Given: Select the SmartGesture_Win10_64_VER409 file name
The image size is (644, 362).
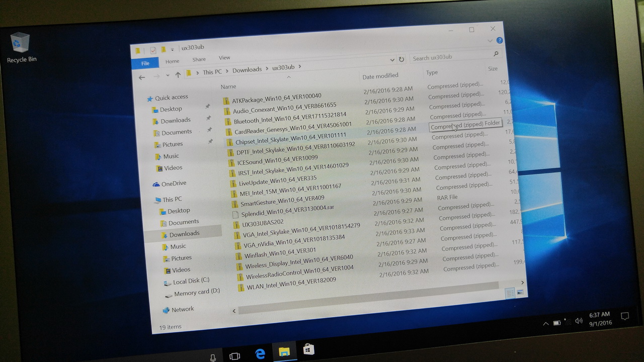Looking at the screenshot, I should click(282, 201).
